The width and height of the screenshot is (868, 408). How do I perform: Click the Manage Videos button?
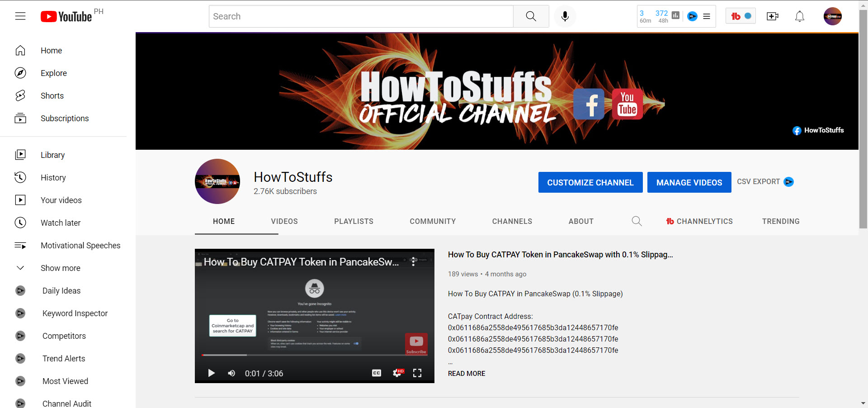point(689,182)
